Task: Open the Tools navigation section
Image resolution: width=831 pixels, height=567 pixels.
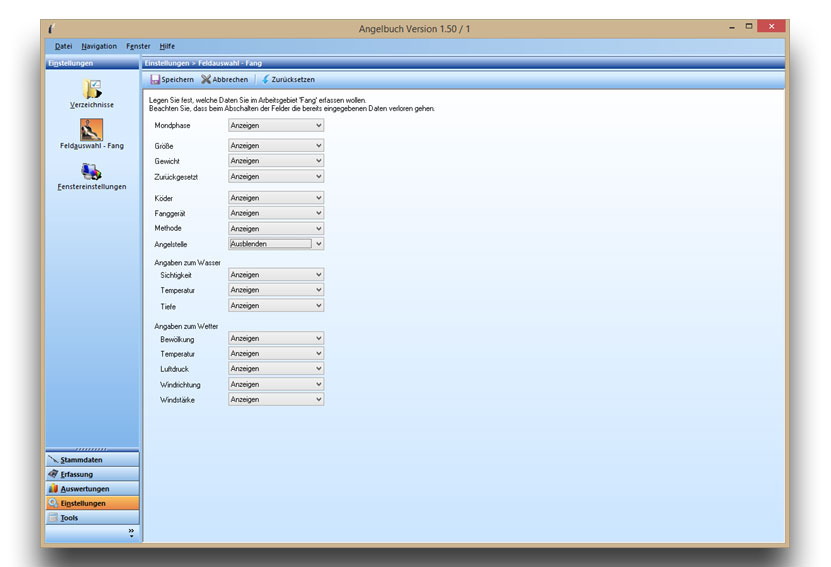Action: (x=92, y=518)
